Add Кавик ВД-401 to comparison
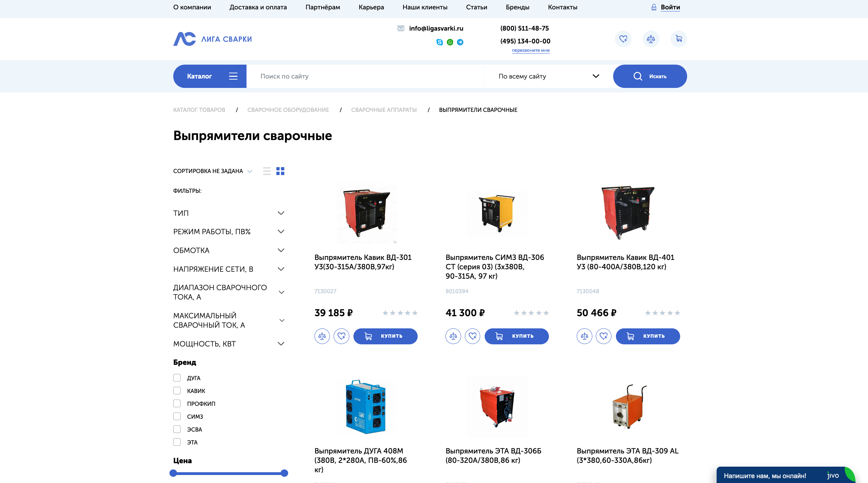 tap(585, 336)
